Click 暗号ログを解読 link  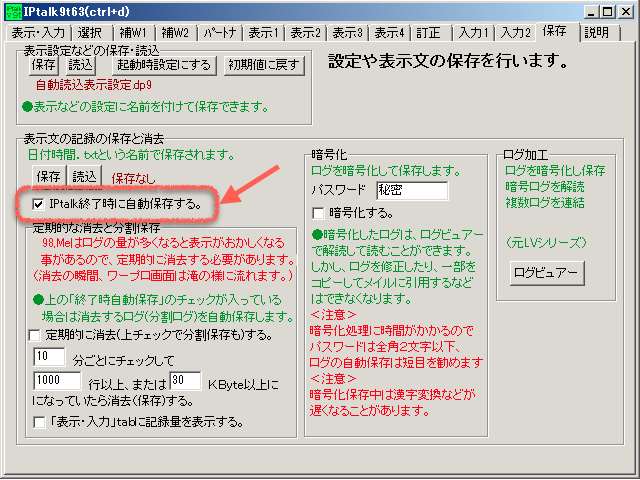coord(545,187)
